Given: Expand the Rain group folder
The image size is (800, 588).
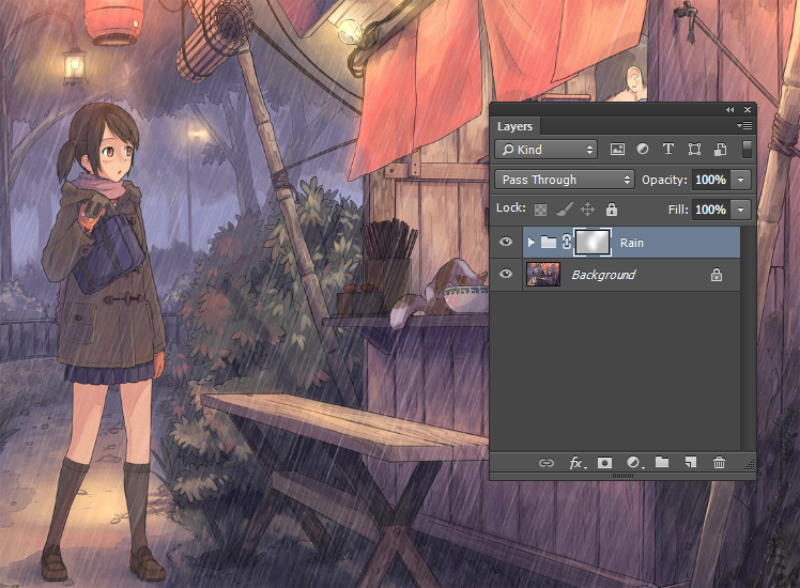Looking at the screenshot, I should [x=531, y=242].
